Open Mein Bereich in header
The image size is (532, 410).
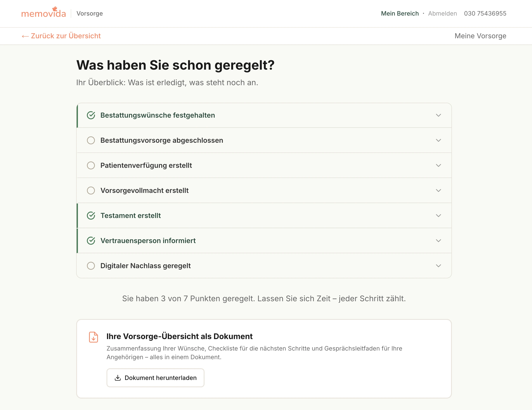pyautogui.click(x=400, y=14)
